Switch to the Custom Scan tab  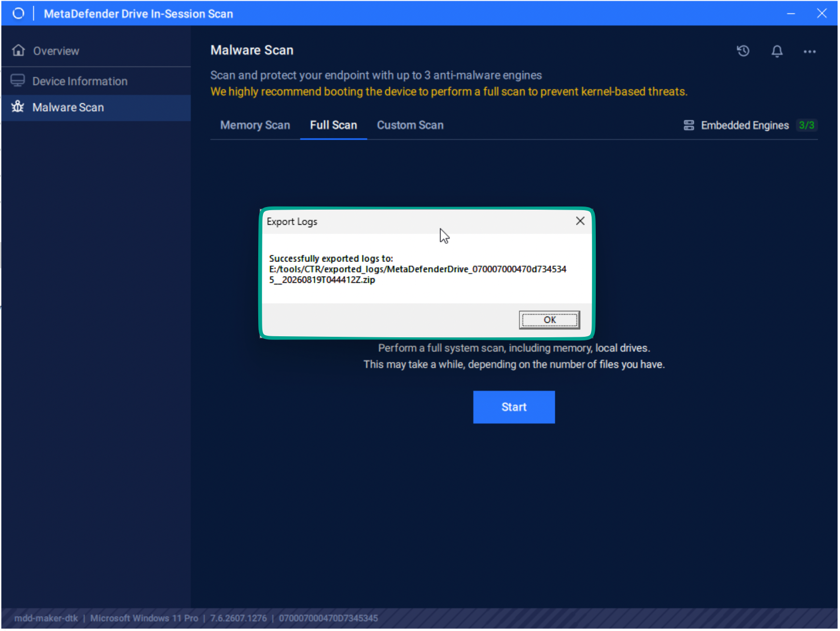click(x=410, y=125)
